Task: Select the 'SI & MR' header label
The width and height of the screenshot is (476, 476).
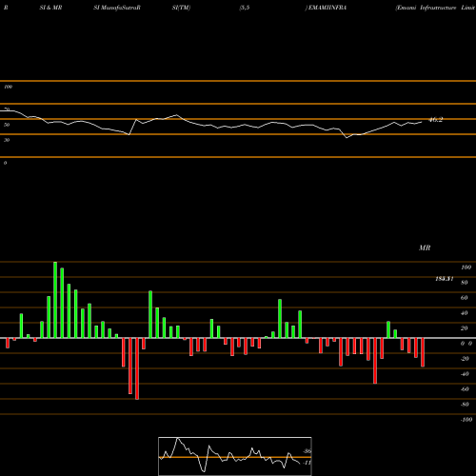Action: pyautogui.click(x=50, y=8)
